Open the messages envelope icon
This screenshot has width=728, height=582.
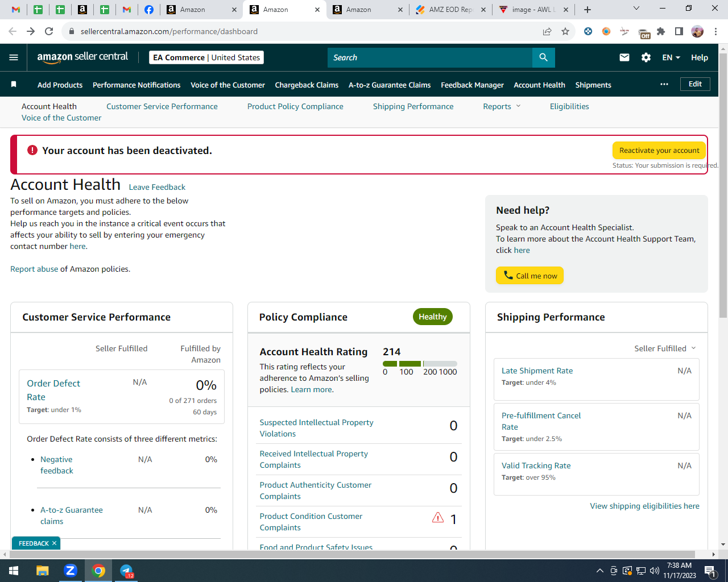tap(624, 57)
